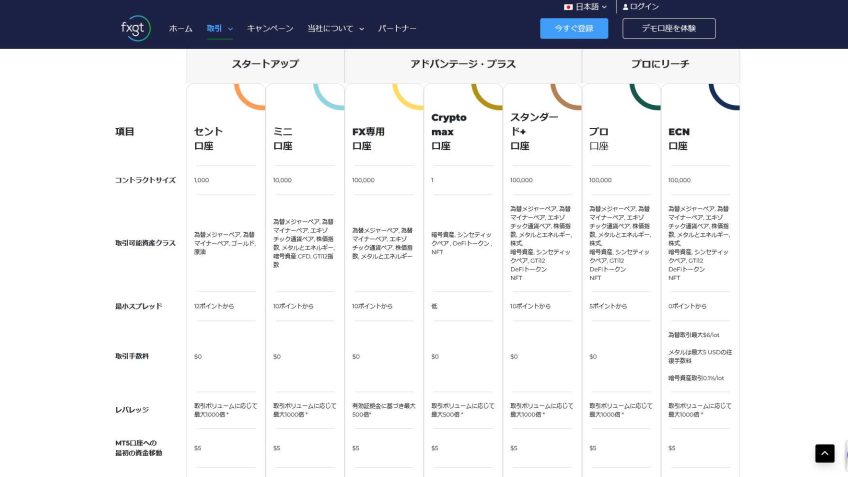Click the dark navy arc on ECN口座 card
The width and height of the screenshot is (848, 477).
724,95
